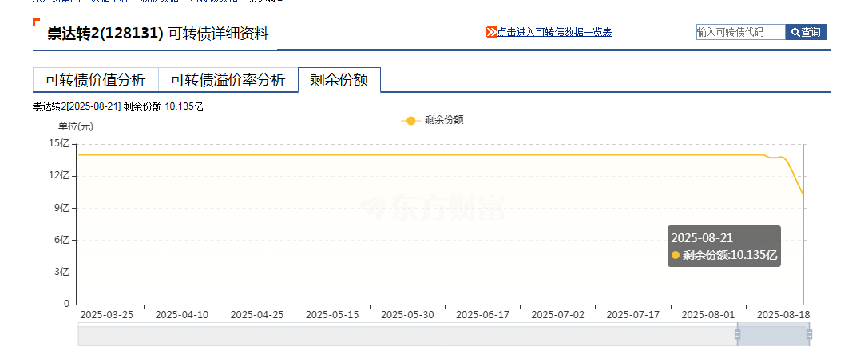Click the 崇达转2[2025-08-21] 剩余份额 10.135亿 summary line
868x355 pixels.
(x=118, y=106)
